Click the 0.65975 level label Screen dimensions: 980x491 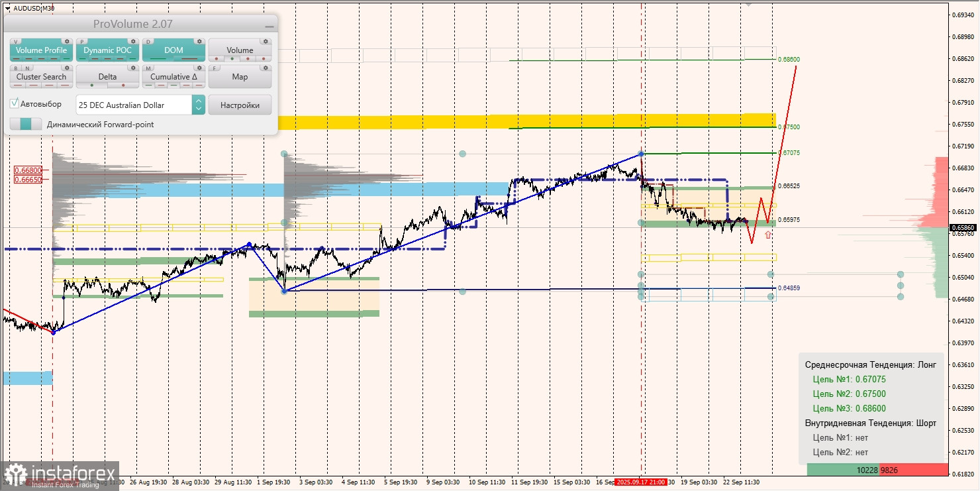789,220
